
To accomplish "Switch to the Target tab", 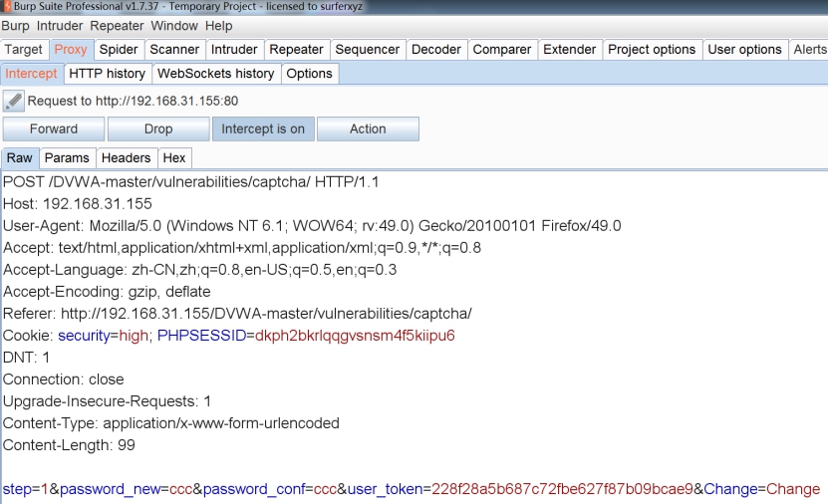I will pyautogui.click(x=24, y=50).
